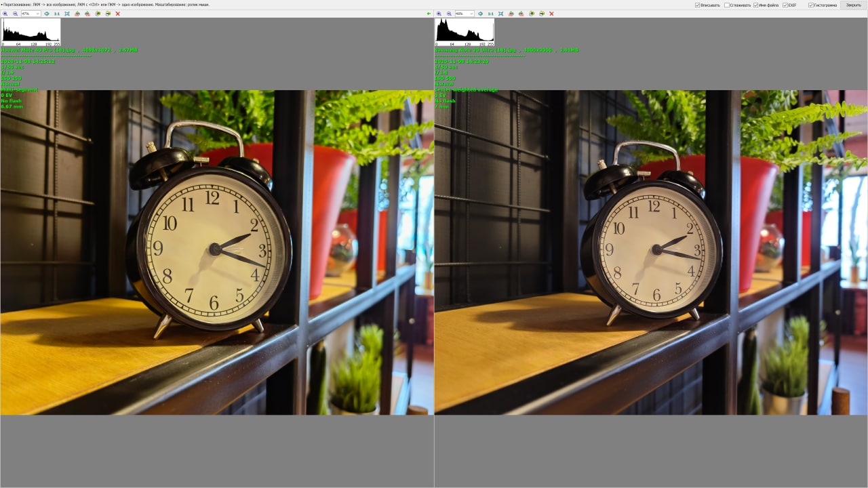Image resolution: width=868 pixels, height=488 pixels.
Task: Set left image to 1:1 actual size
Action: coord(57,14)
